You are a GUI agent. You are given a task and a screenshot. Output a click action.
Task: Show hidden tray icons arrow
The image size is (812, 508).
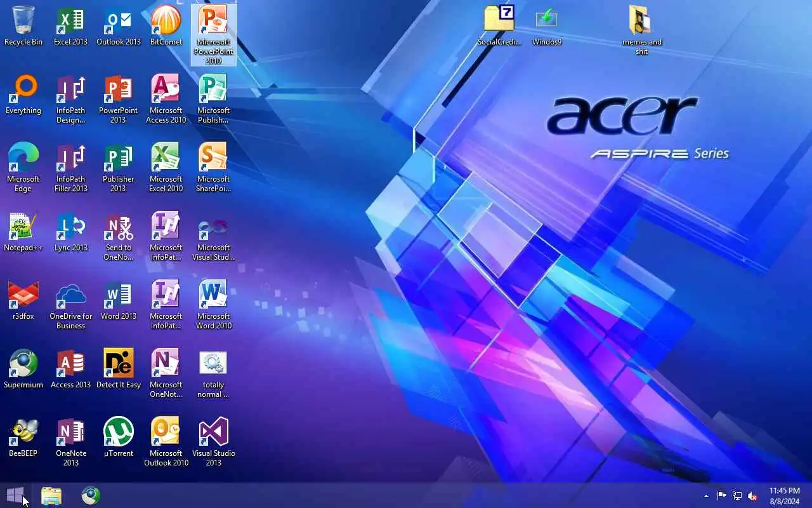706,496
